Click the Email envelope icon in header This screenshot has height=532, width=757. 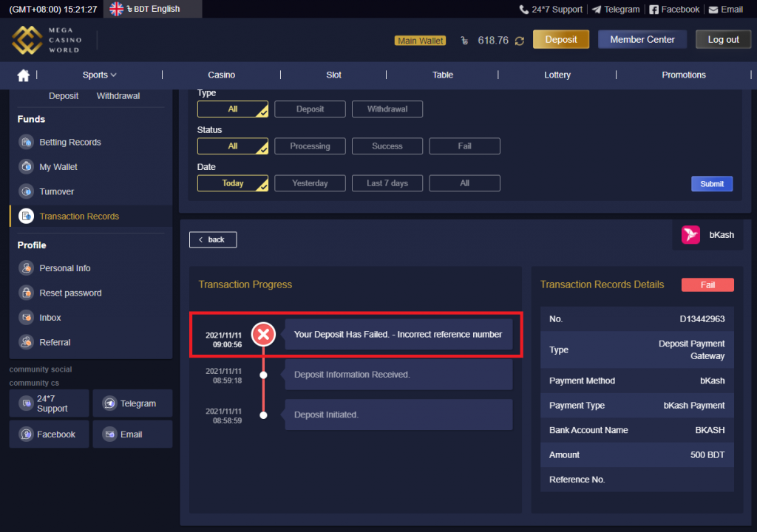713,10
